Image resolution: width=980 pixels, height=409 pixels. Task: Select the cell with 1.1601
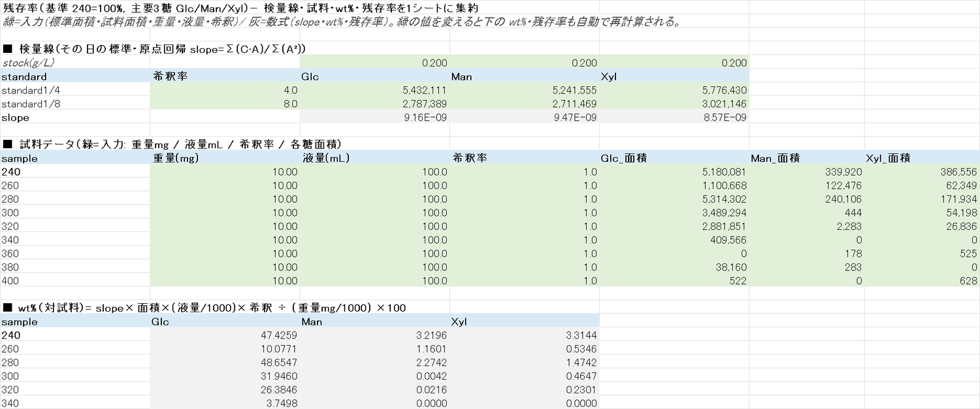[x=374, y=349]
